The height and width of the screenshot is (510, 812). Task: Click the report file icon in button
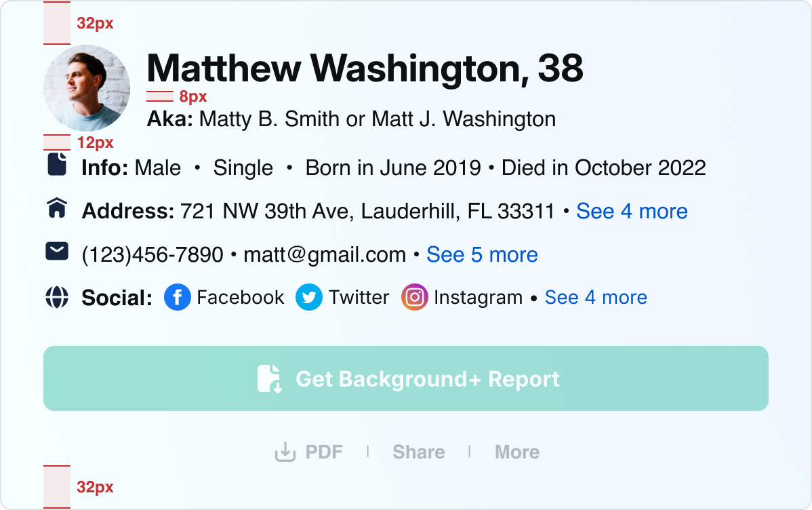pyautogui.click(x=269, y=378)
